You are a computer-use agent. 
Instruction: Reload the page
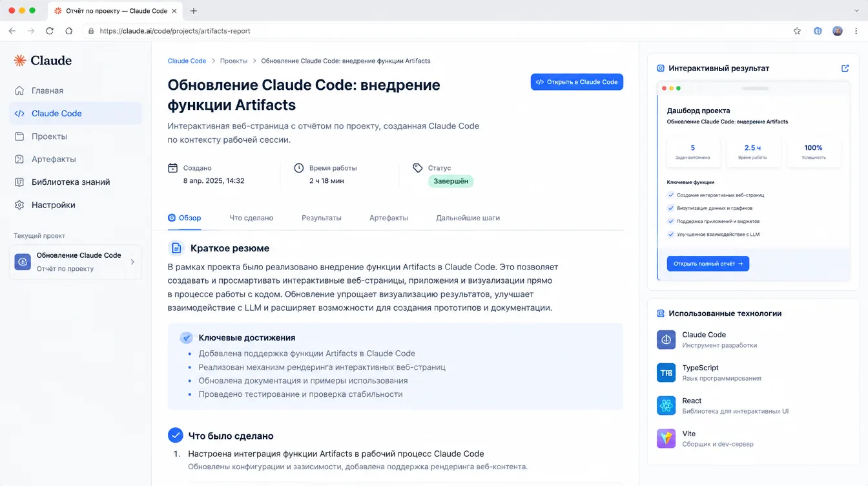pyautogui.click(x=50, y=30)
